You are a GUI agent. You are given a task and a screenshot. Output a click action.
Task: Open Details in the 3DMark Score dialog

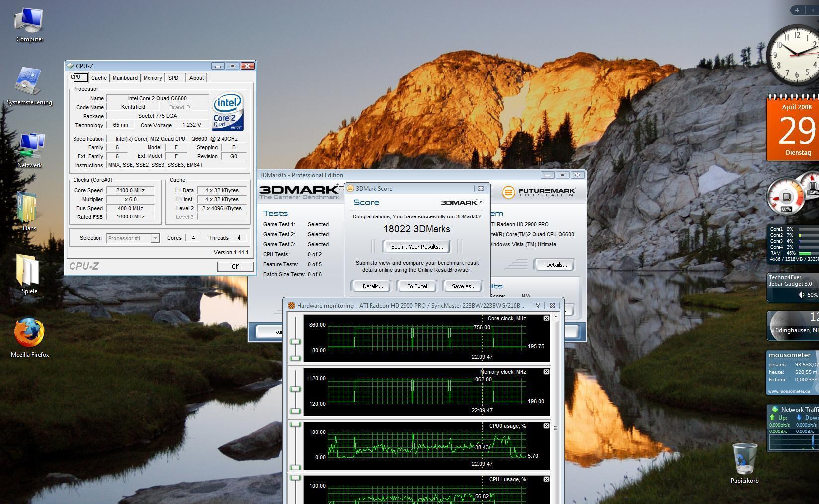(x=372, y=286)
